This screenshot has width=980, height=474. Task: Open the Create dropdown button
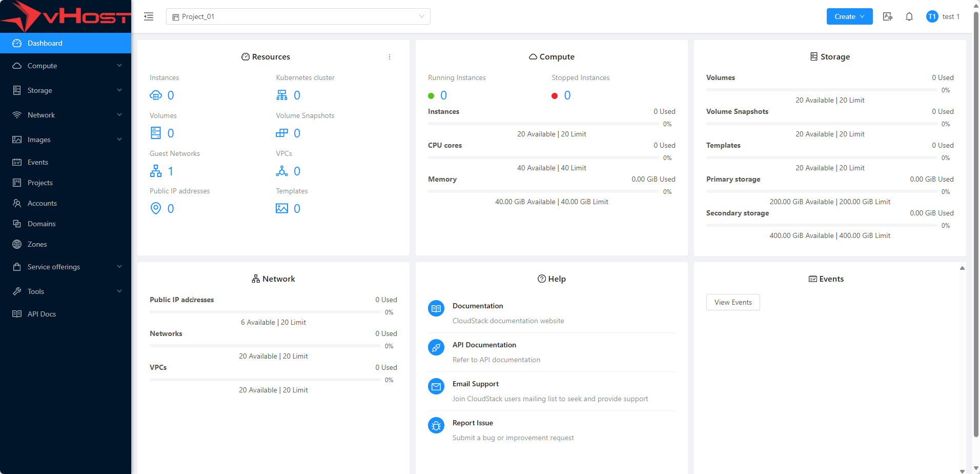click(849, 16)
